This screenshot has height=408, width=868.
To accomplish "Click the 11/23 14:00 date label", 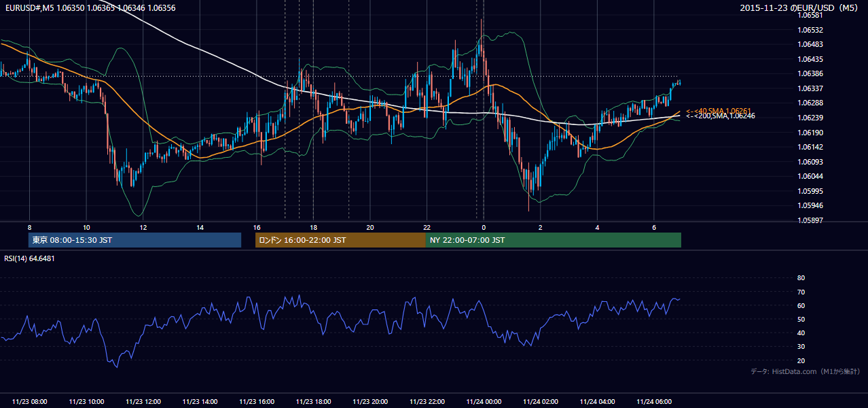I will pos(200,401).
